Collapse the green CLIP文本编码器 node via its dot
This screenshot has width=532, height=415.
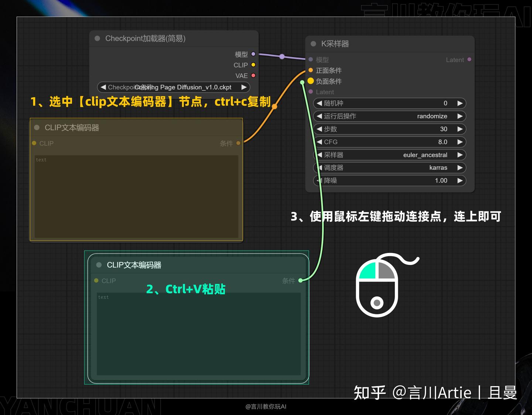99,265
